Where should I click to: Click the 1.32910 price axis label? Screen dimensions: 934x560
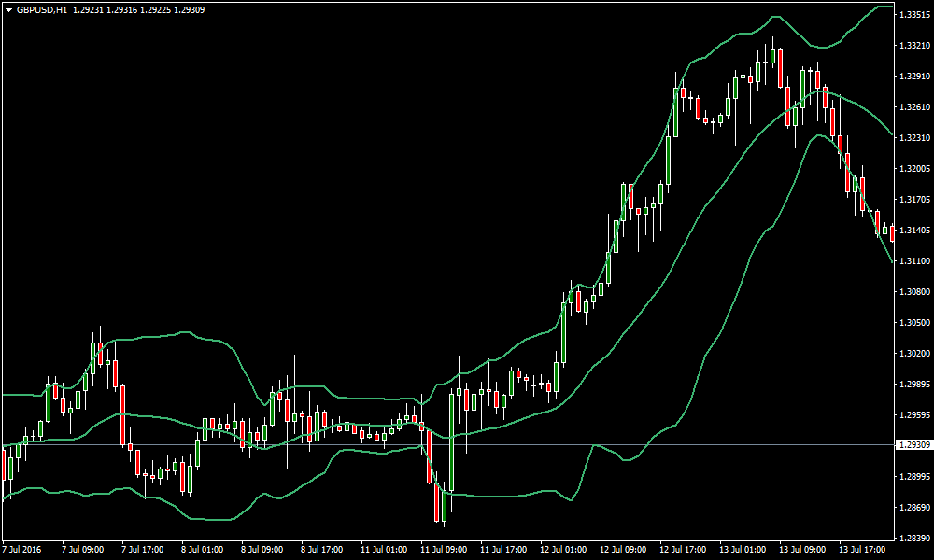(x=914, y=77)
